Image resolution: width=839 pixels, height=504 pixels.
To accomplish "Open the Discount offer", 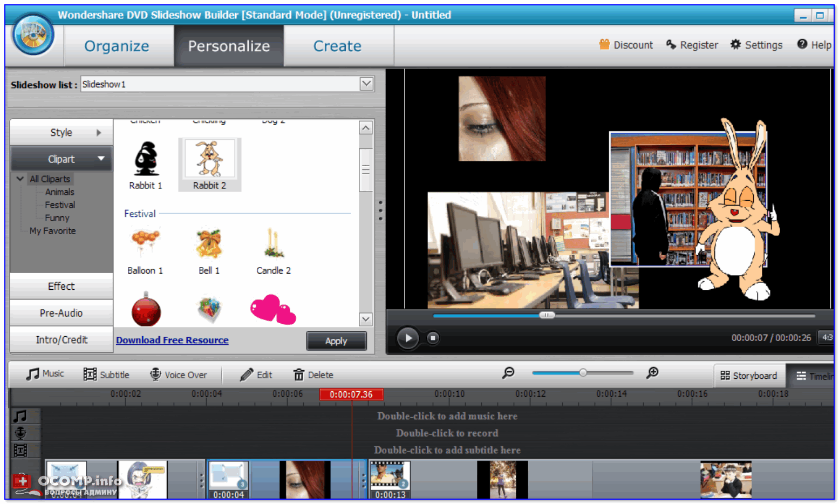I will (x=626, y=45).
